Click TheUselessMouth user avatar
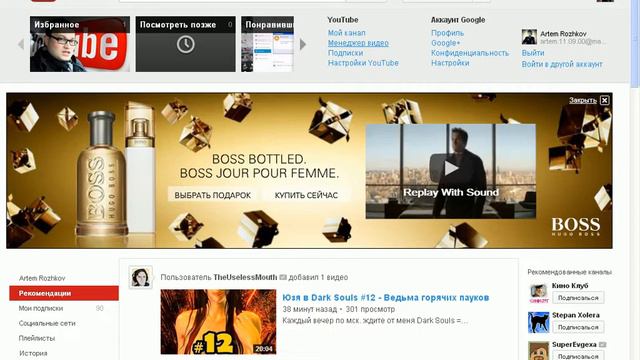The image size is (640, 360). (x=141, y=277)
